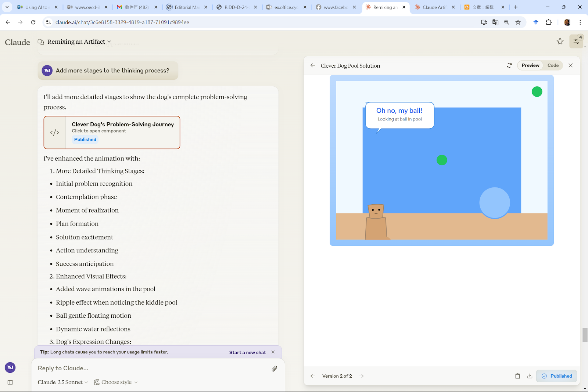Switch to the RIDD-D-24 browser tab
The width and height of the screenshot is (588, 392).
236,7
